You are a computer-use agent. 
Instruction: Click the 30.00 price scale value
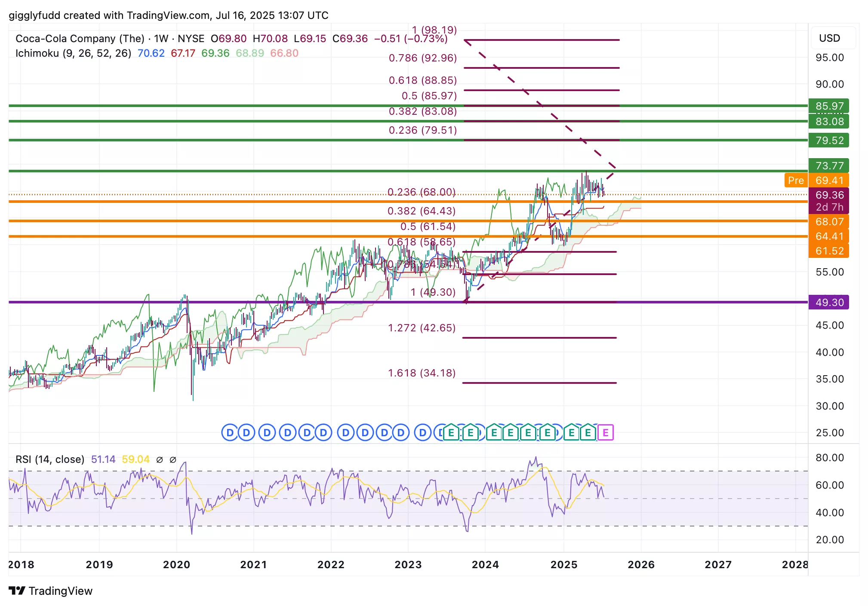tap(830, 406)
